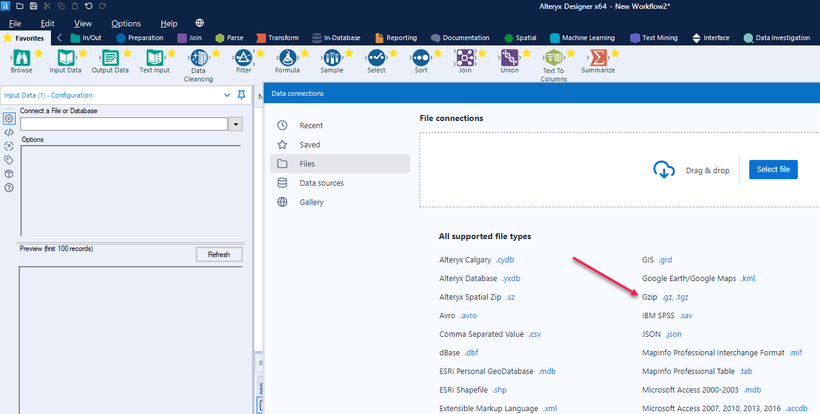Open the File menu
The height and width of the screenshot is (414, 820).
(15, 24)
